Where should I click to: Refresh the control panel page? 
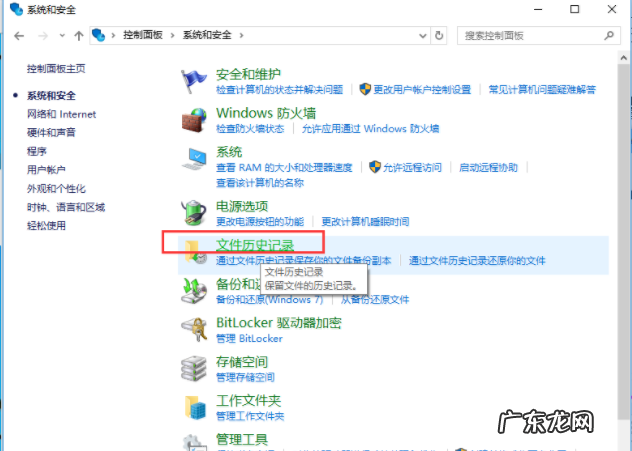pyautogui.click(x=439, y=35)
